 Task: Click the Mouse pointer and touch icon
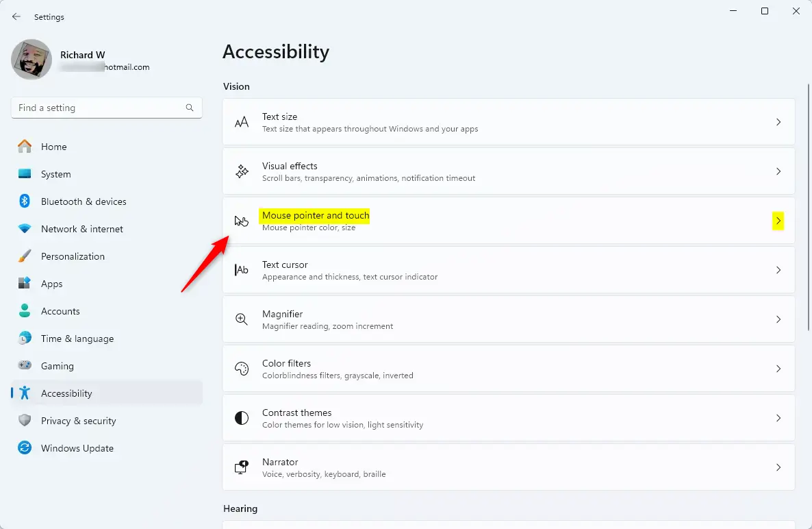pos(242,221)
